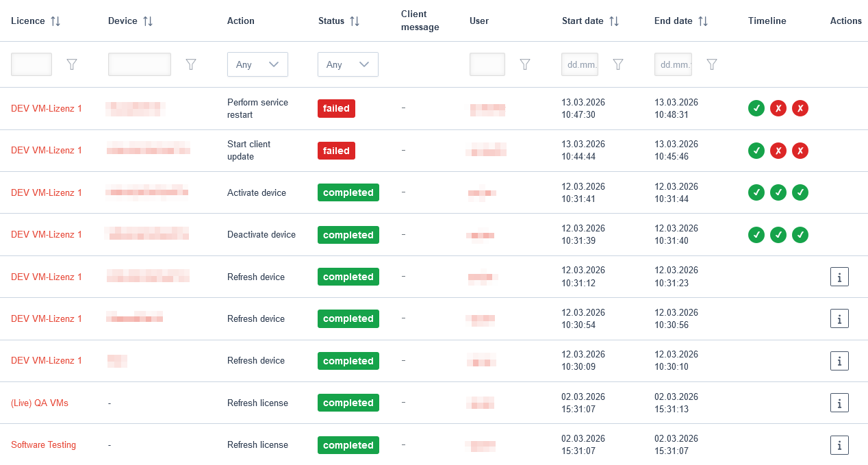Click the Start date filter input
This screenshot has width=868, height=465.
[580, 64]
